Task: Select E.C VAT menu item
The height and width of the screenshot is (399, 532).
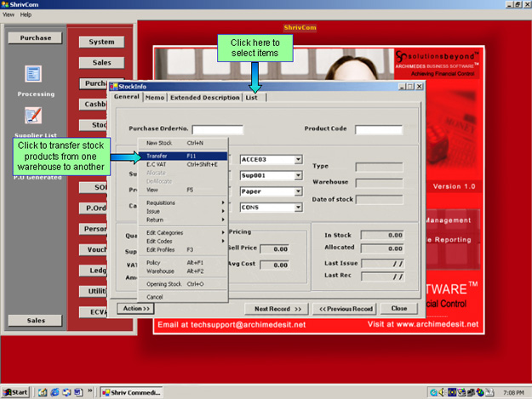Action: 183,164
